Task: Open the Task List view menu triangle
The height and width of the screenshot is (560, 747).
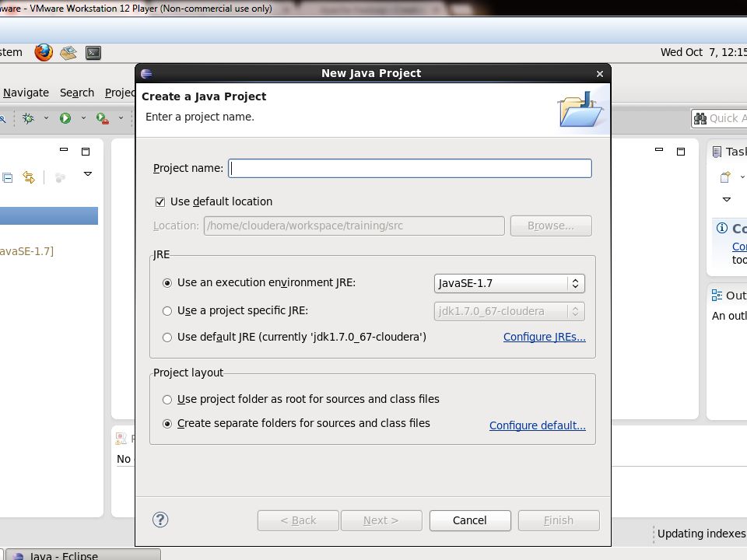Action: coord(727,200)
